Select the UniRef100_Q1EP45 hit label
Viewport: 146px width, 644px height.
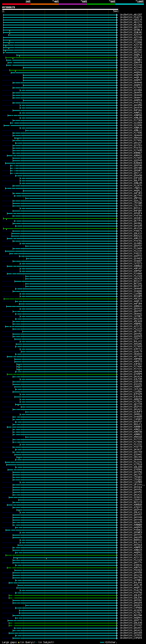131,161
